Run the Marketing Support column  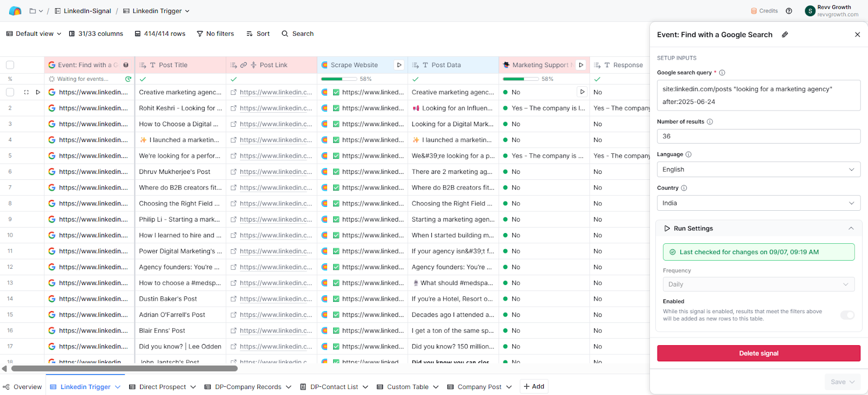click(581, 65)
